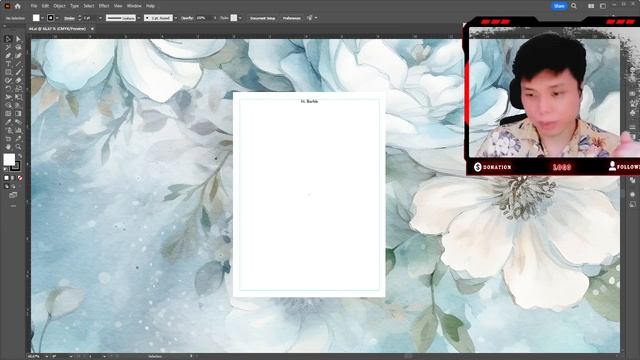This screenshot has width=640, height=360.
Task: Open the File menu
Action: pyautogui.click(x=34, y=6)
